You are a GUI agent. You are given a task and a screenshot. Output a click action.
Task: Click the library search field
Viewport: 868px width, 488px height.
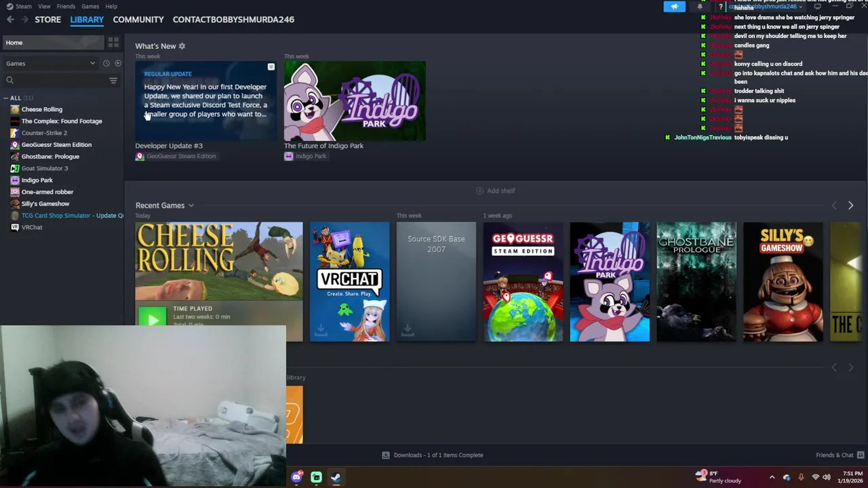pyautogui.click(x=54, y=81)
